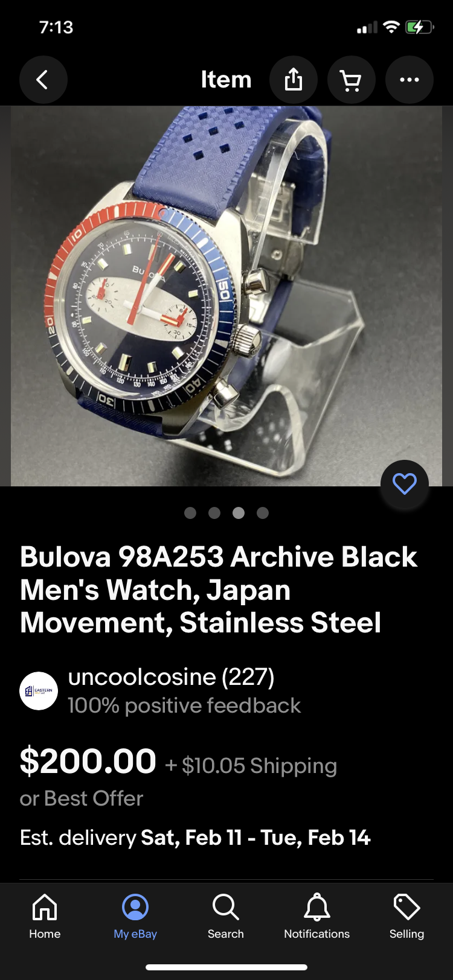Add item to watchlist with heart icon
This screenshot has width=453, height=980.
click(405, 484)
